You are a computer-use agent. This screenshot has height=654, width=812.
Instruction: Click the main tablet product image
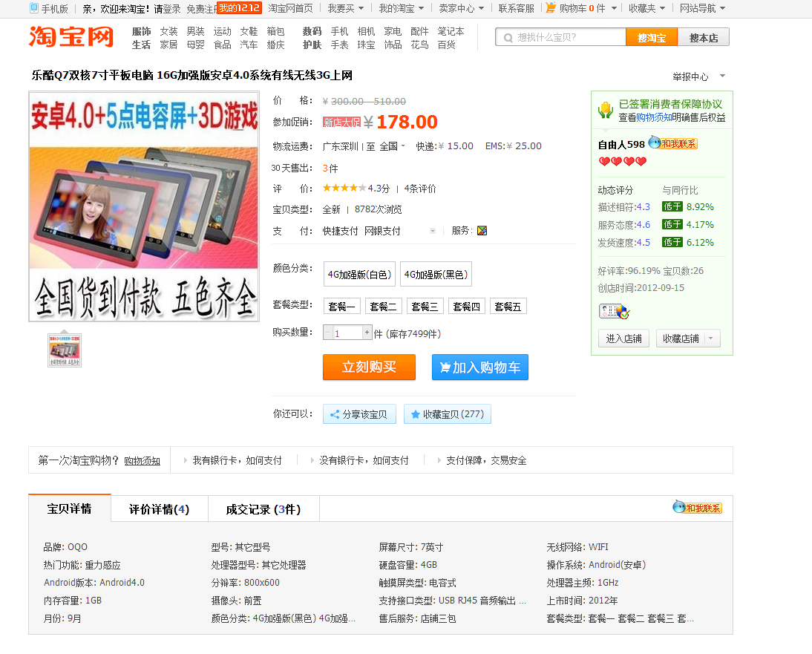pos(143,206)
